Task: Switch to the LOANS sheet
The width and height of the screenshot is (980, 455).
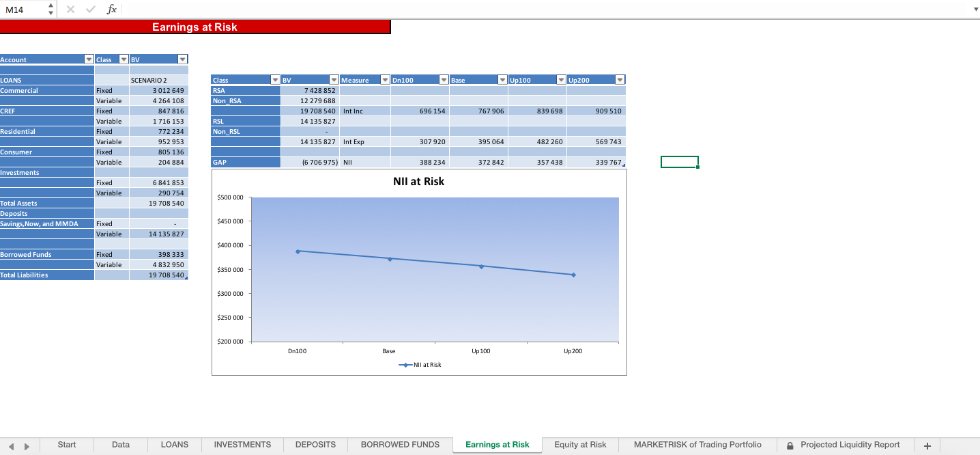Action: (x=174, y=444)
